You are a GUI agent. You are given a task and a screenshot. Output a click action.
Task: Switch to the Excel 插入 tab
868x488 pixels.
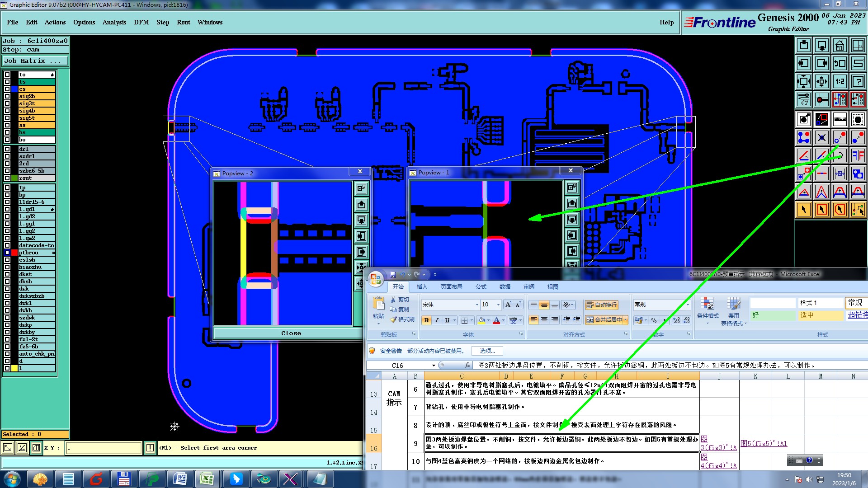pyautogui.click(x=421, y=287)
